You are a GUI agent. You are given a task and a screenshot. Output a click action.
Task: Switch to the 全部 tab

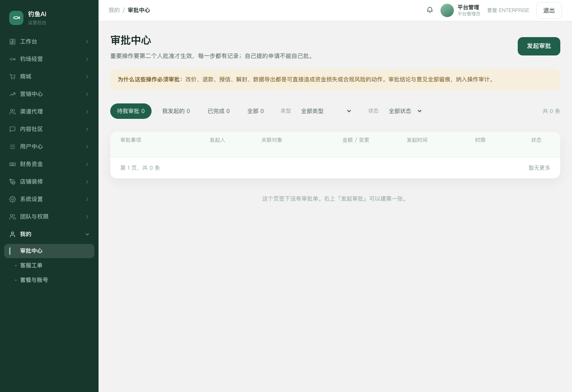point(256,111)
